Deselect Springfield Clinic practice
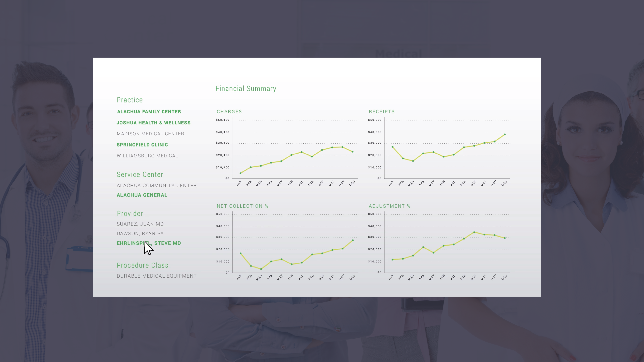The height and width of the screenshot is (362, 644). (x=142, y=145)
